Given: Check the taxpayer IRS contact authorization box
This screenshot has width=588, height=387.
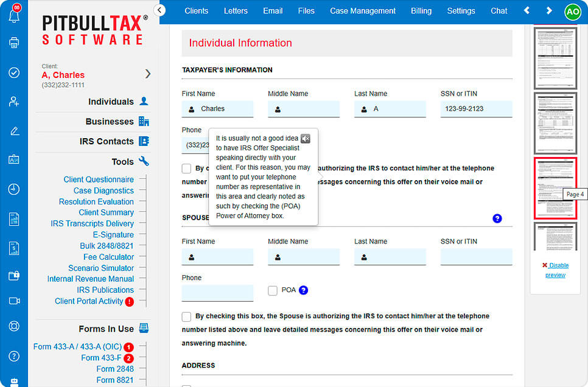Looking at the screenshot, I should point(186,169).
